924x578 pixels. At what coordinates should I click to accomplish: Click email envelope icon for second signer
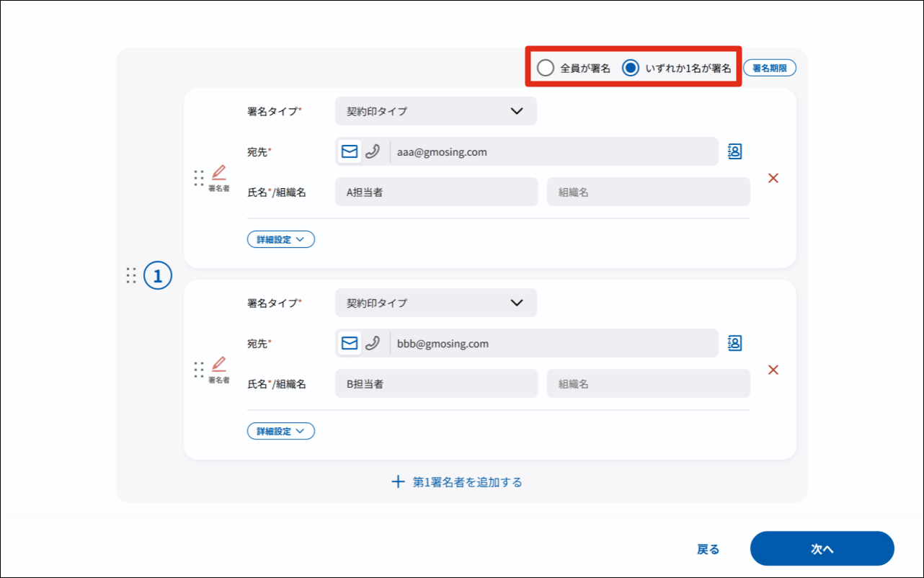click(x=350, y=343)
